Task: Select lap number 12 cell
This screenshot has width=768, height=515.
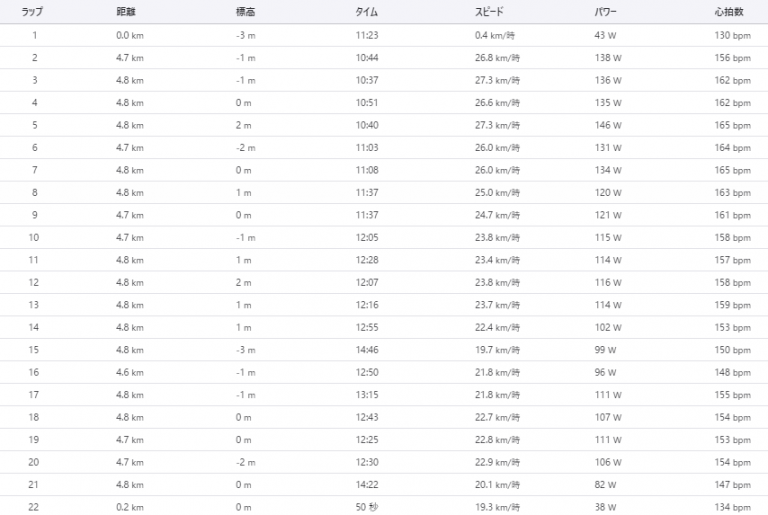Action: pos(34,282)
